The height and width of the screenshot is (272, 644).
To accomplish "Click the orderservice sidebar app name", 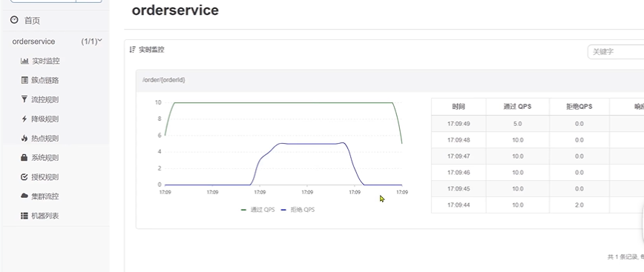I will point(33,42).
